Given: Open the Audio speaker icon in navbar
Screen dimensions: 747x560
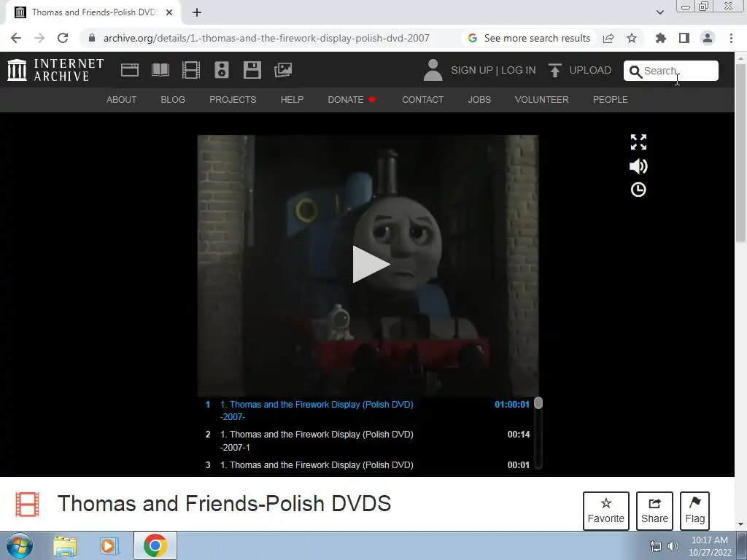Looking at the screenshot, I should 222,70.
